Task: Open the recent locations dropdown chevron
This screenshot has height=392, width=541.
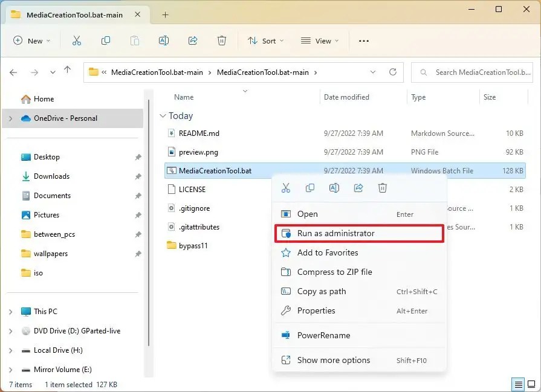Action: [53, 72]
